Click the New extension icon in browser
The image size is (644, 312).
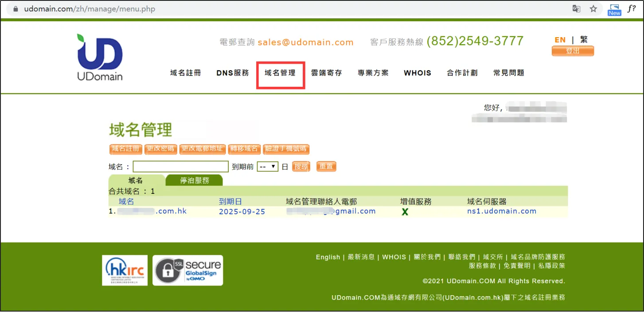pyautogui.click(x=614, y=10)
